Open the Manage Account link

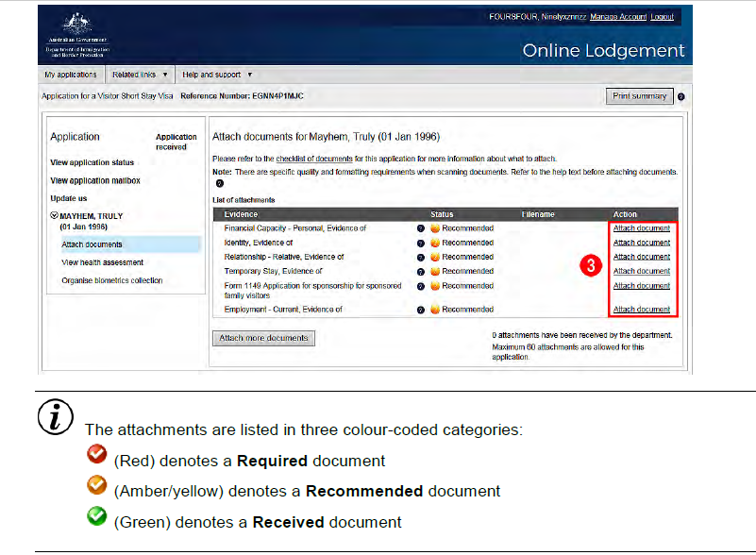click(617, 17)
